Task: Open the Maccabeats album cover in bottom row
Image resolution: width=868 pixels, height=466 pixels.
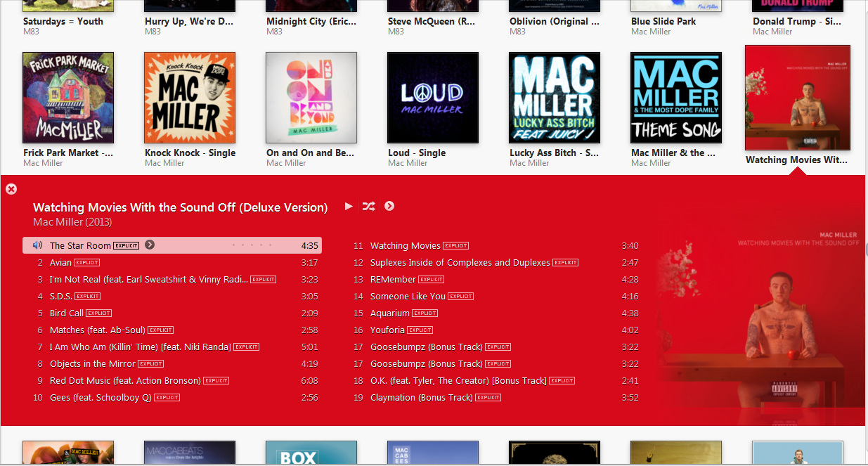Action: coord(190,453)
